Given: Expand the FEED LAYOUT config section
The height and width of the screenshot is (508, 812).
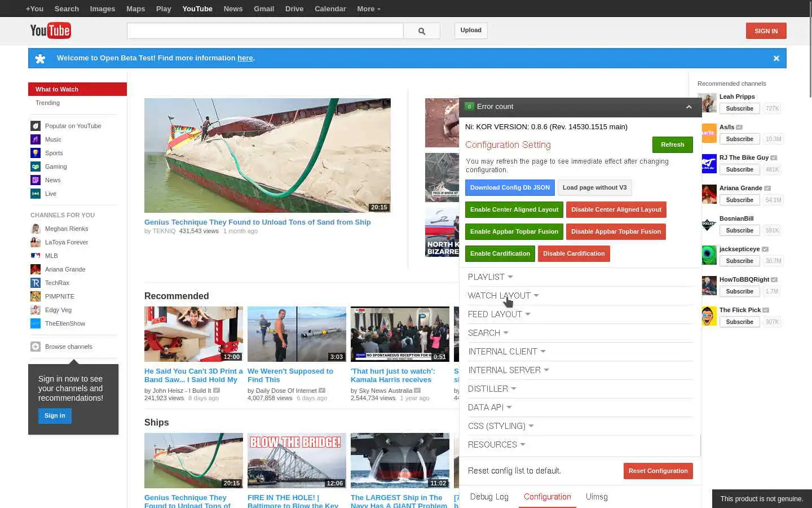Looking at the screenshot, I should click(x=499, y=314).
